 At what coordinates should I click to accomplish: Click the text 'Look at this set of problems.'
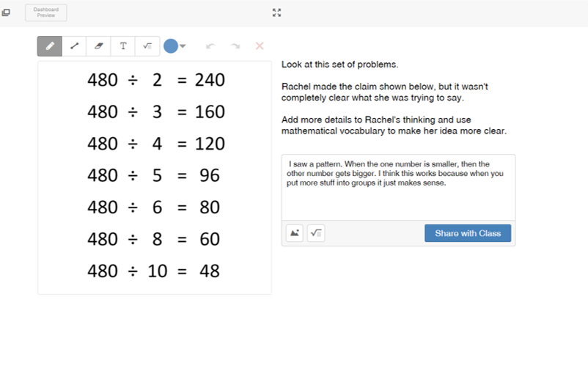tap(339, 65)
